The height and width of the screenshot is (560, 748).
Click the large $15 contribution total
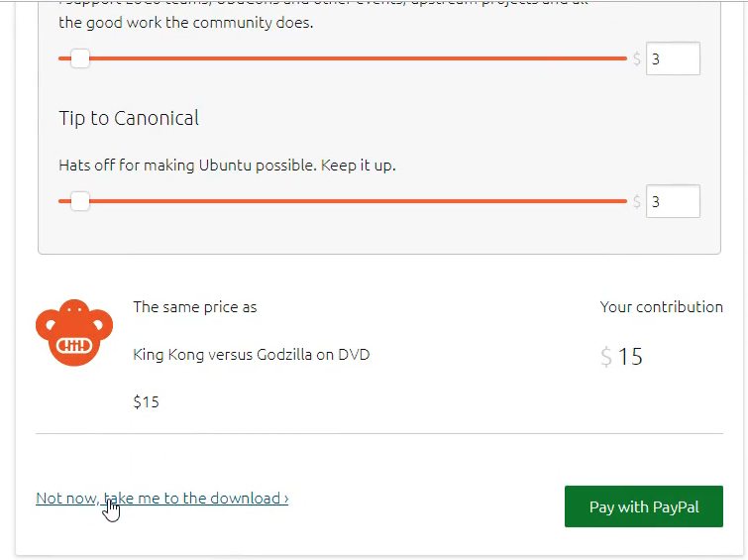(x=621, y=357)
